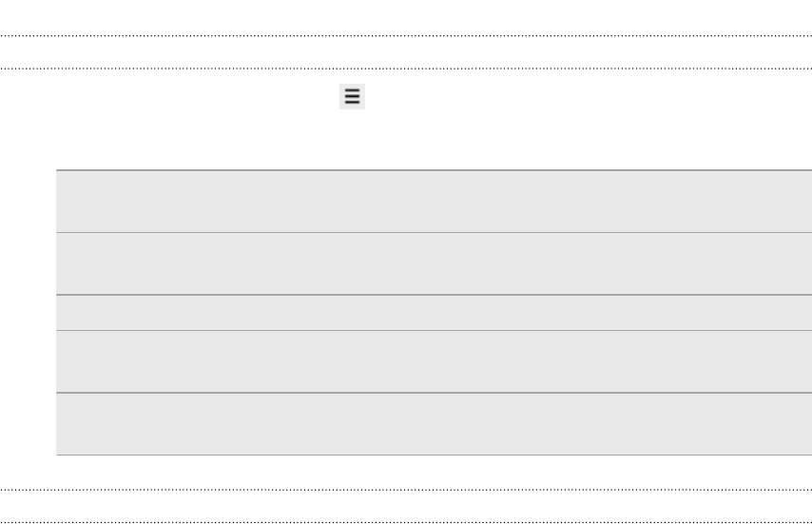Click divider between fourth and fifth rows
The image size is (812, 524).
pyautogui.click(x=434, y=393)
